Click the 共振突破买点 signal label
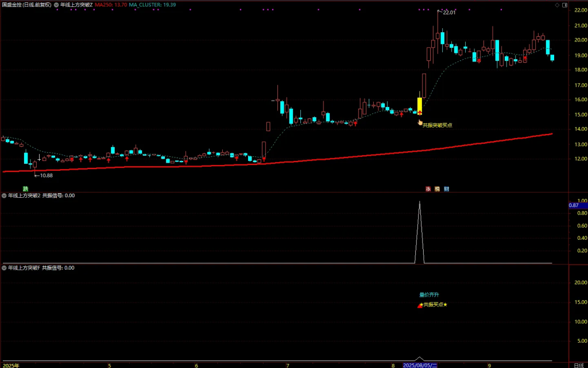588x368 pixels. click(438, 125)
